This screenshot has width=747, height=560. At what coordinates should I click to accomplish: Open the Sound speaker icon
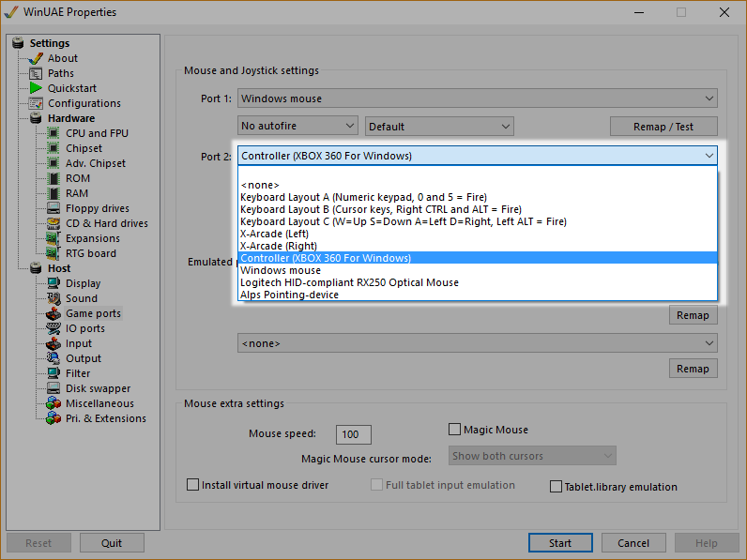(x=53, y=298)
